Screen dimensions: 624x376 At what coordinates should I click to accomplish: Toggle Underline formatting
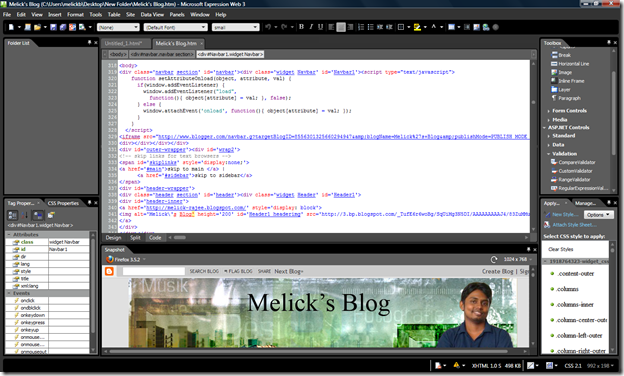coord(320,27)
